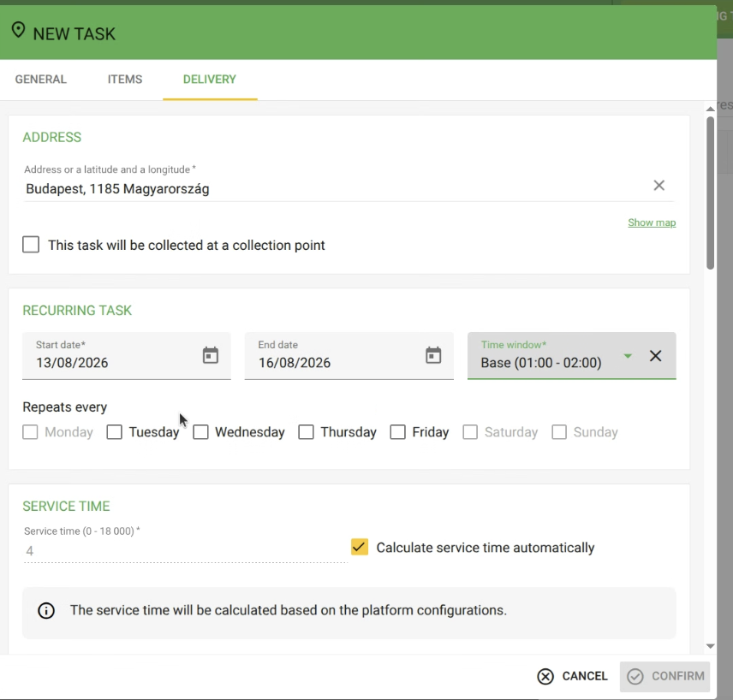Image resolution: width=733 pixels, height=700 pixels.
Task: Click the SERVICE TIME section heading
Action: pyautogui.click(x=67, y=506)
